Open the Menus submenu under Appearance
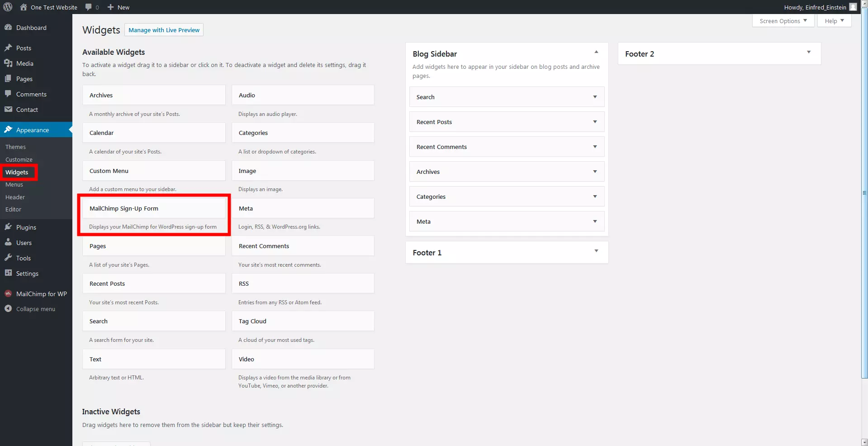The height and width of the screenshot is (446, 868). point(14,185)
